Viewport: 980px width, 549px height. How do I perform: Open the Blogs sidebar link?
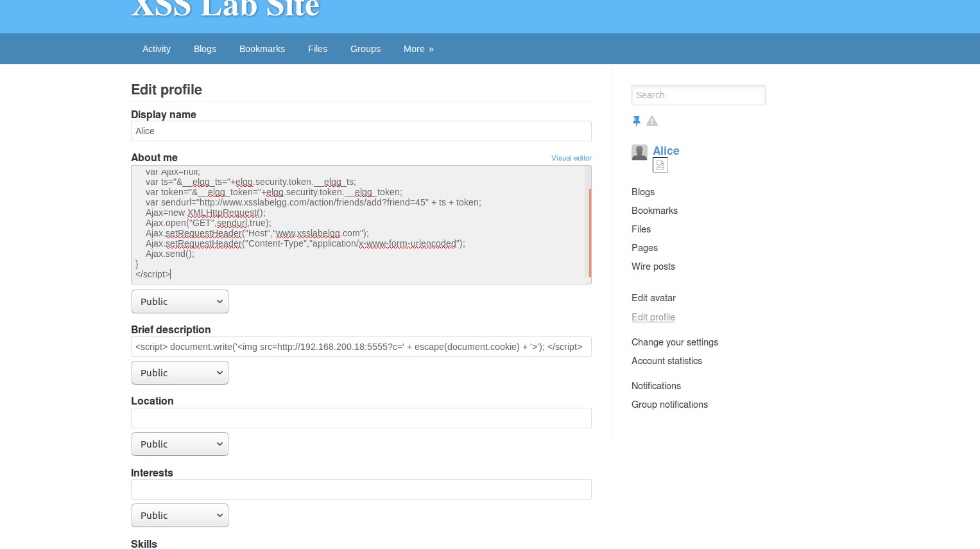point(643,192)
